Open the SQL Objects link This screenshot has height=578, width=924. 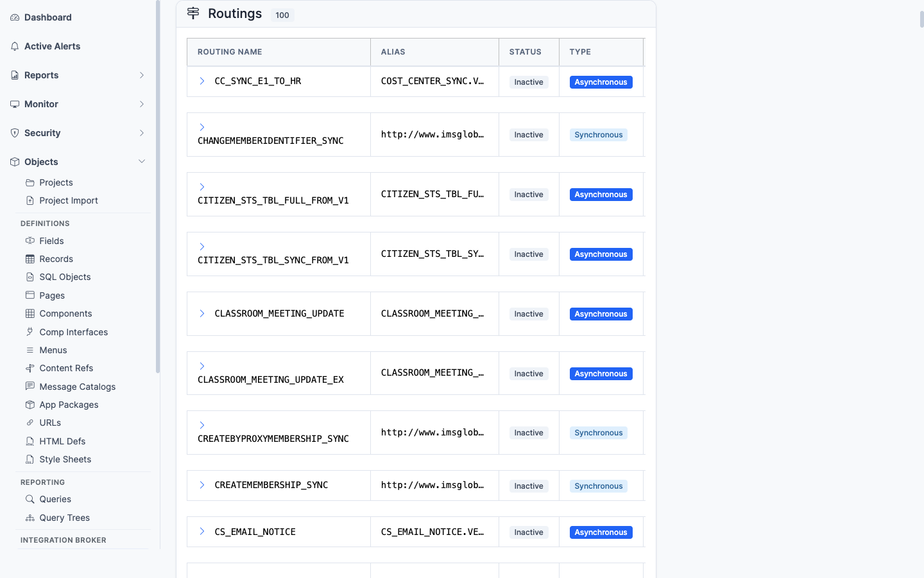click(x=65, y=277)
